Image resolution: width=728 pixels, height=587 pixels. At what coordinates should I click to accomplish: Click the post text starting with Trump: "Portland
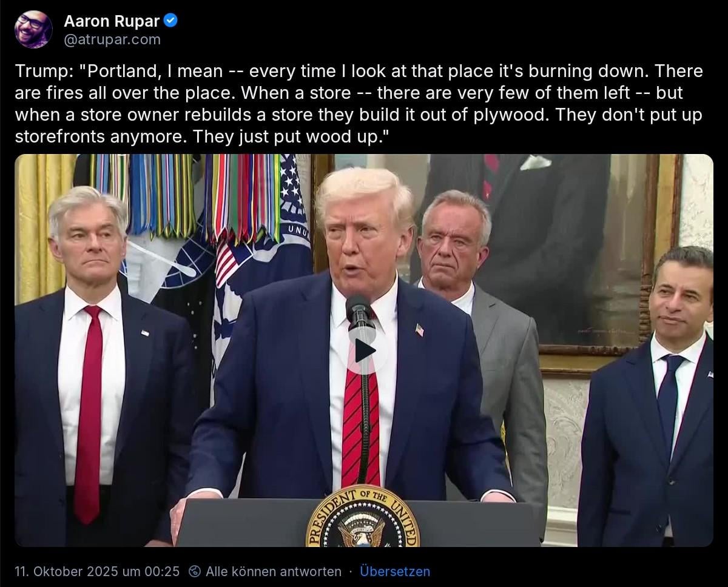pos(359,104)
